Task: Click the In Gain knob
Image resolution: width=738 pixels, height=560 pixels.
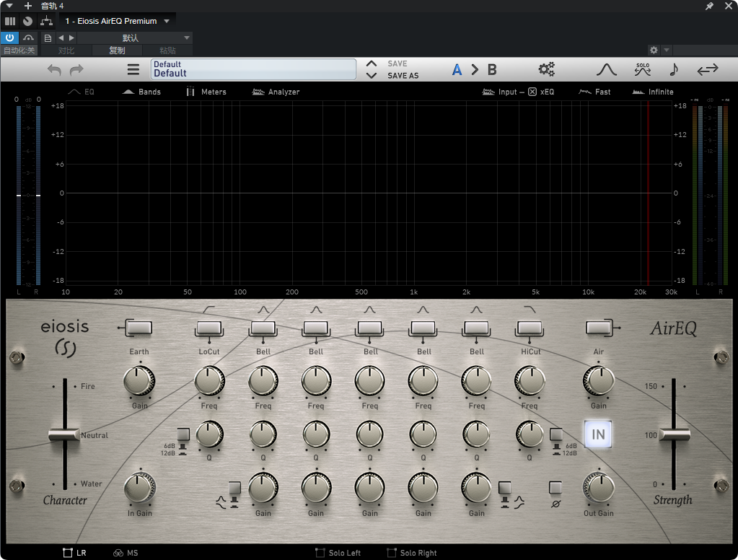Action: [x=140, y=488]
